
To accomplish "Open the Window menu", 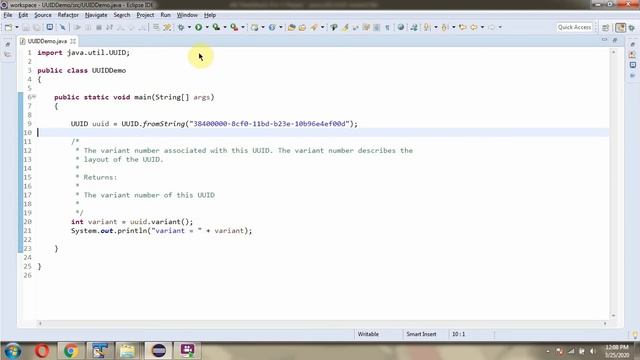I will tap(187, 15).
